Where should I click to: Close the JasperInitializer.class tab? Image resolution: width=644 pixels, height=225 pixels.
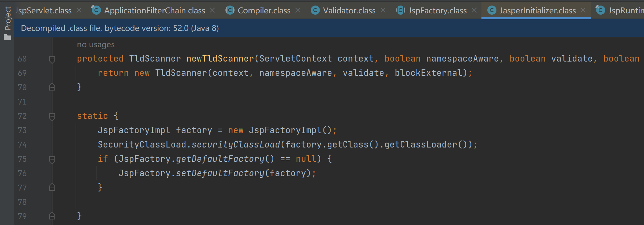pos(583,10)
